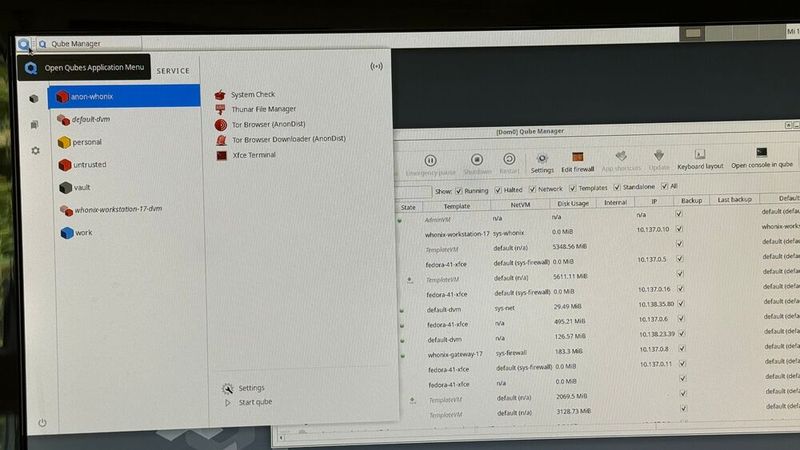Screen dimensions: 800x450
Task: Toggle the Network filter checkbox
Action: (532, 189)
